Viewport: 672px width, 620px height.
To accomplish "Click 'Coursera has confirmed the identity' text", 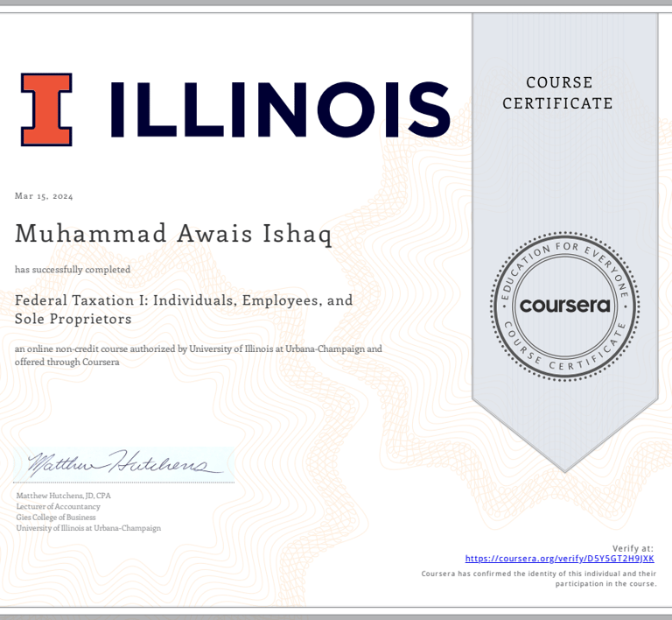I will 539,574.
